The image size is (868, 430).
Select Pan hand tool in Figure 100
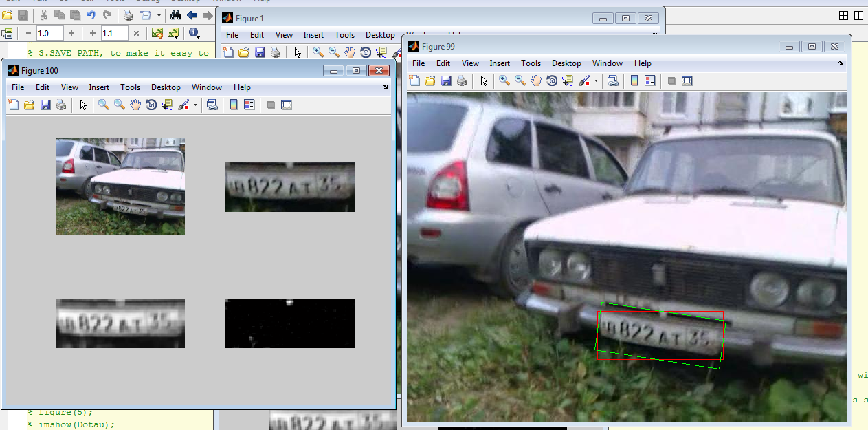click(135, 105)
